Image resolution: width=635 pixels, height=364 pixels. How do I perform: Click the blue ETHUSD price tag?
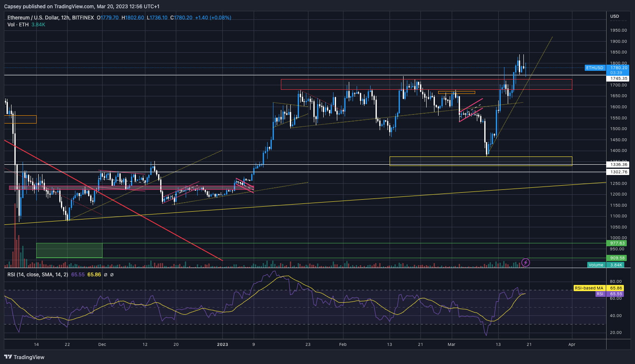(x=594, y=68)
